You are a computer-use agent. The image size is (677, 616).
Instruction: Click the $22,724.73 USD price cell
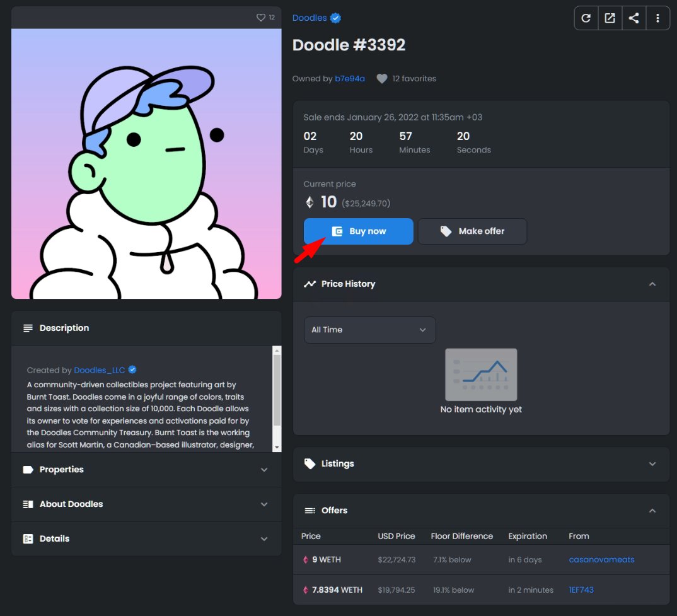tap(396, 559)
